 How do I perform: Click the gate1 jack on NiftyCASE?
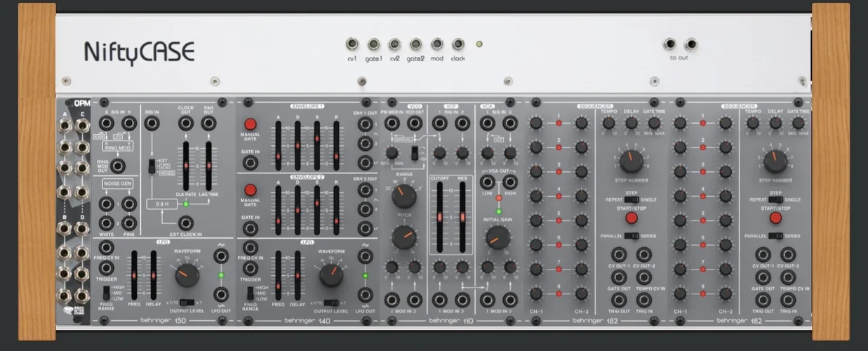pos(374,44)
